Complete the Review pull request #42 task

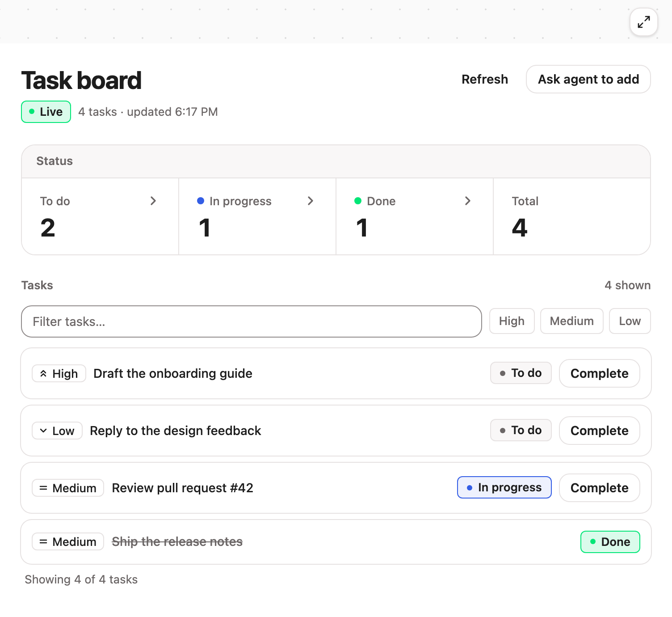pos(600,488)
